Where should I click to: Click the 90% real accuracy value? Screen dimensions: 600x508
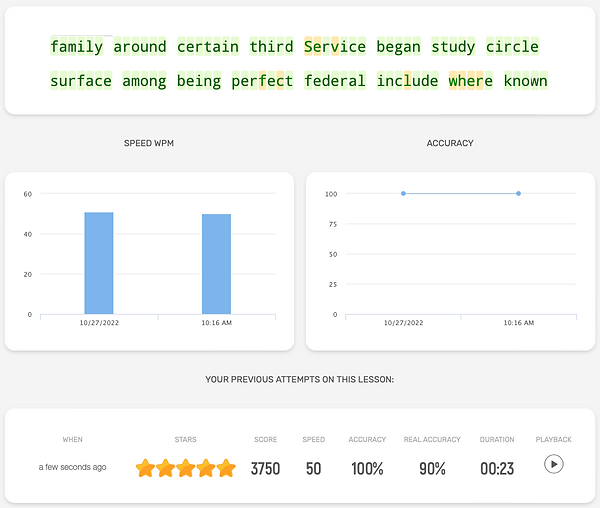coord(432,468)
